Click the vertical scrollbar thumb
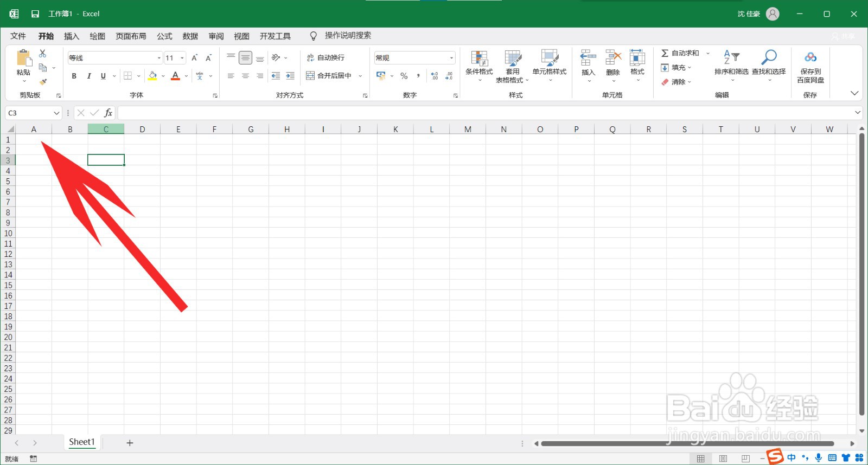 (861, 274)
